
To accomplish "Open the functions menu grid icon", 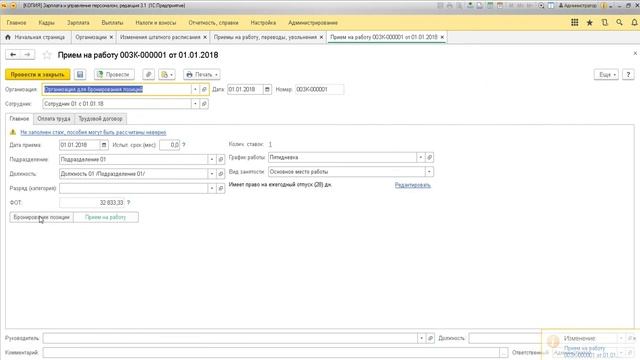I will coord(574,23).
